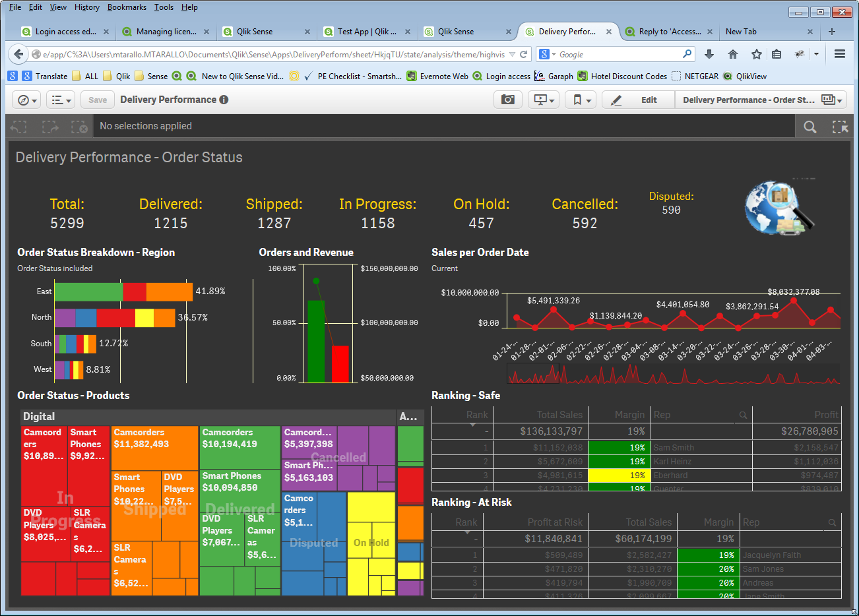
Task: Select the Camcorders $10,194,419 treemap tile
Action: (x=239, y=448)
